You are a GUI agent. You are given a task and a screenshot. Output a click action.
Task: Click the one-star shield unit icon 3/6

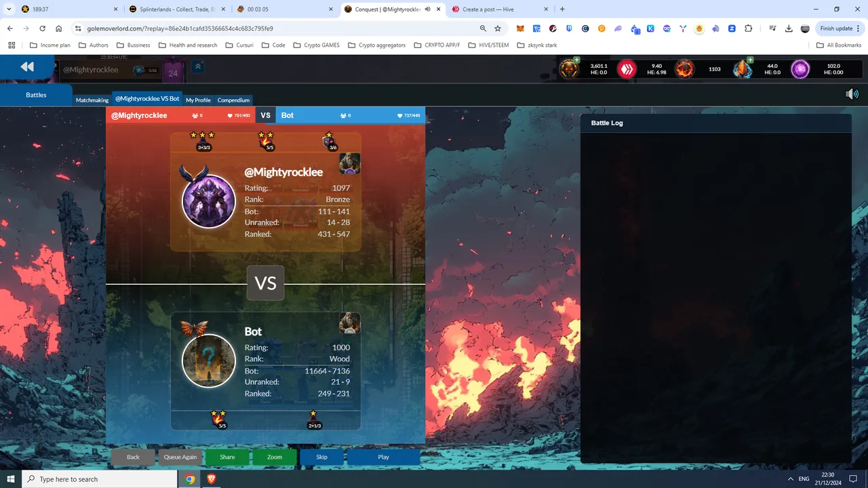(330, 141)
